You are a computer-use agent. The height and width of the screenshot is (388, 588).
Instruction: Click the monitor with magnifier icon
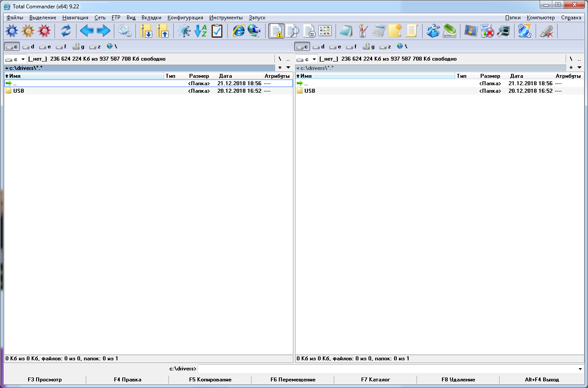point(504,31)
